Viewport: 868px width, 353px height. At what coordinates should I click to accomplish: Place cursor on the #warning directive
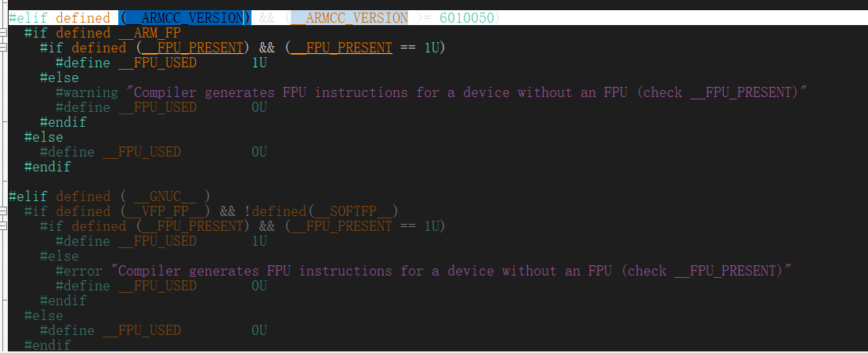(87, 92)
